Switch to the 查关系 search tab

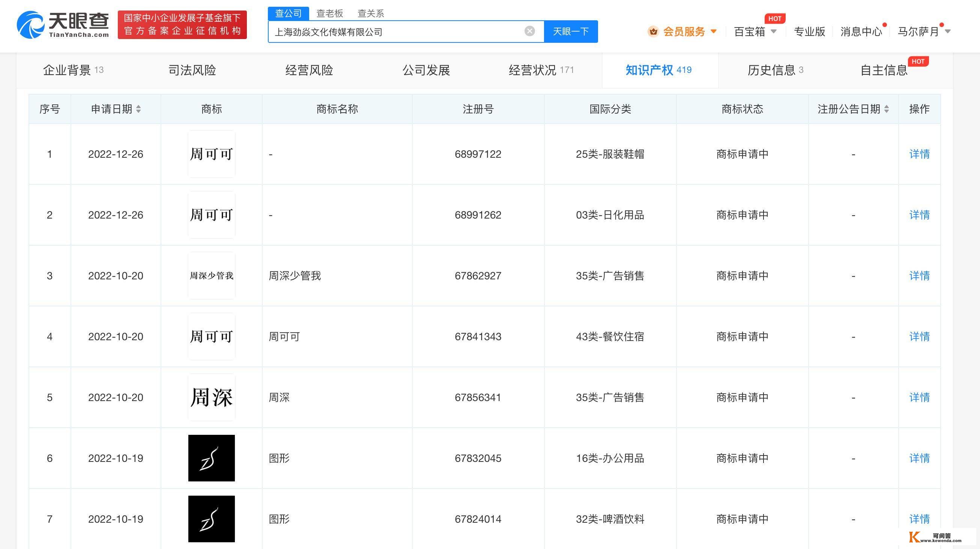click(x=371, y=13)
